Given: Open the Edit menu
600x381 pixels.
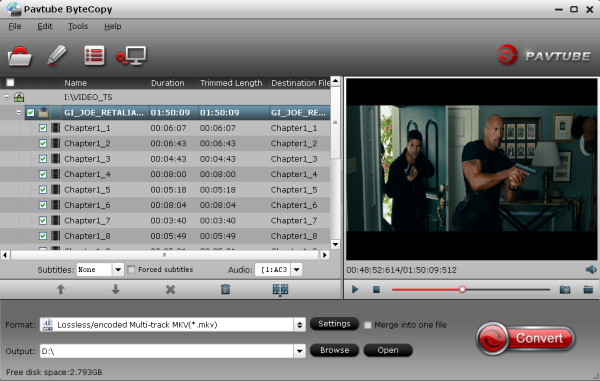Looking at the screenshot, I should pos(45,26).
